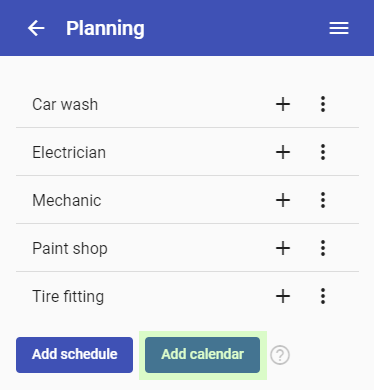Add item to Mechanic schedule

click(x=283, y=200)
